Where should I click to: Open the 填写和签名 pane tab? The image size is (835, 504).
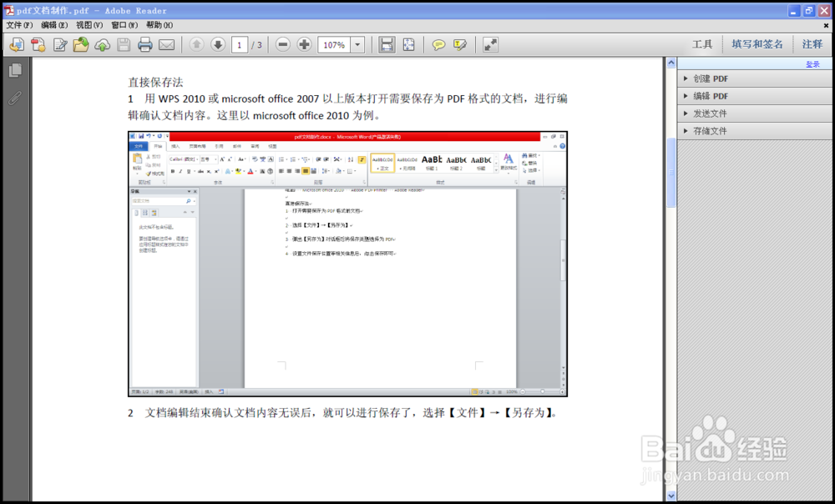pyautogui.click(x=757, y=45)
